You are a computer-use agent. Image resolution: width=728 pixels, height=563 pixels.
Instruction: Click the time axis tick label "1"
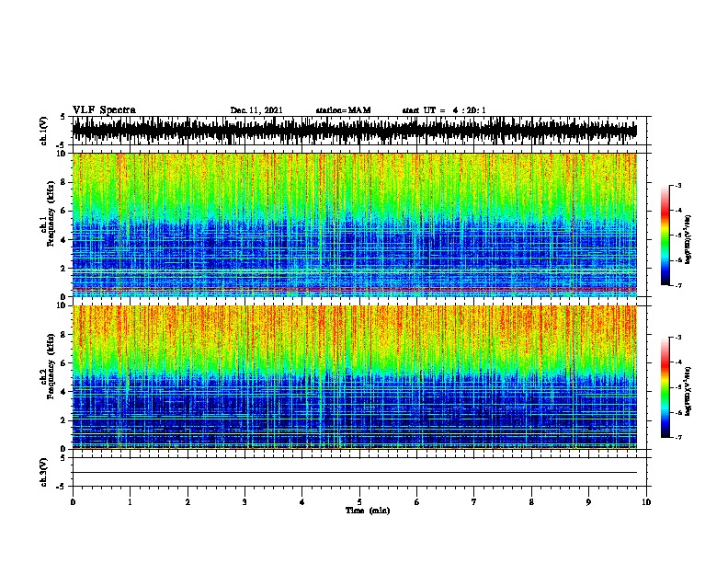tap(130, 502)
